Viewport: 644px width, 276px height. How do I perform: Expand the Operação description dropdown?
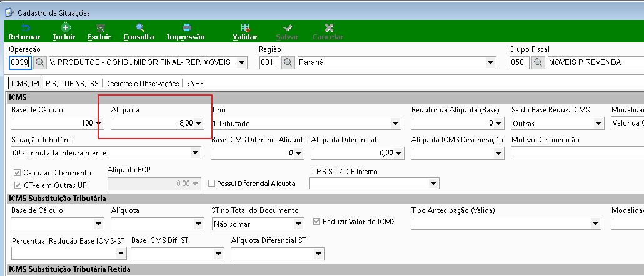tap(242, 62)
